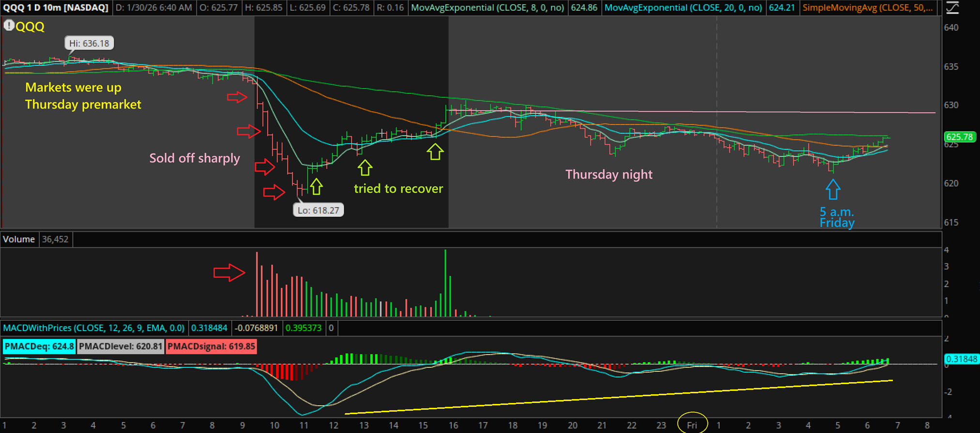The height and width of the screenshot is (433, 980).
Task: Click the close price C: 625.78
Action: (x=352, y=8)
